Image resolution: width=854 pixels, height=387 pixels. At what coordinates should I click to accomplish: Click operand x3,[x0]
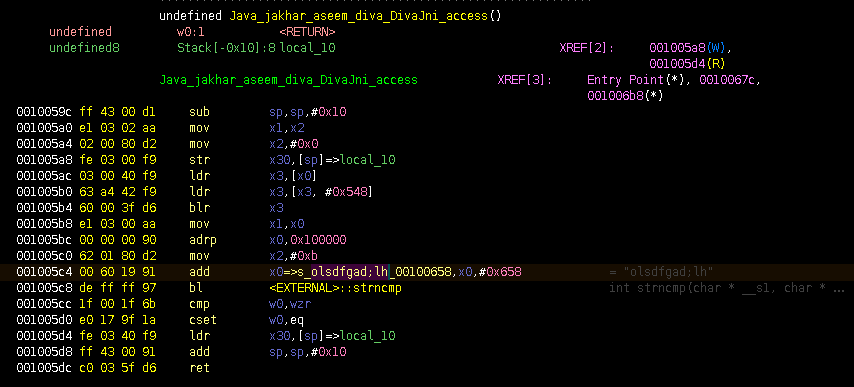point(294,176)
